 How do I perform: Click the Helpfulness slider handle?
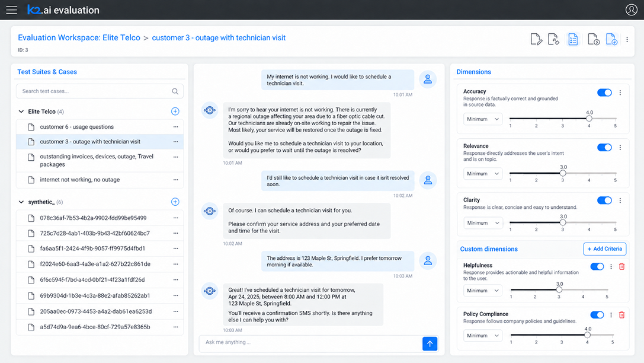[x=559, y=290]
